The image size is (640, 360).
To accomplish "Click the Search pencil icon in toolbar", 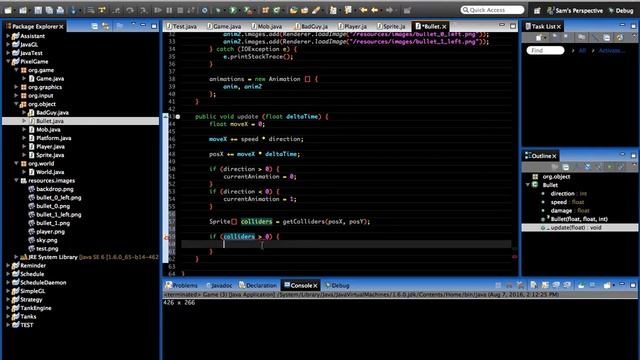I will click(x=316, y=10).
